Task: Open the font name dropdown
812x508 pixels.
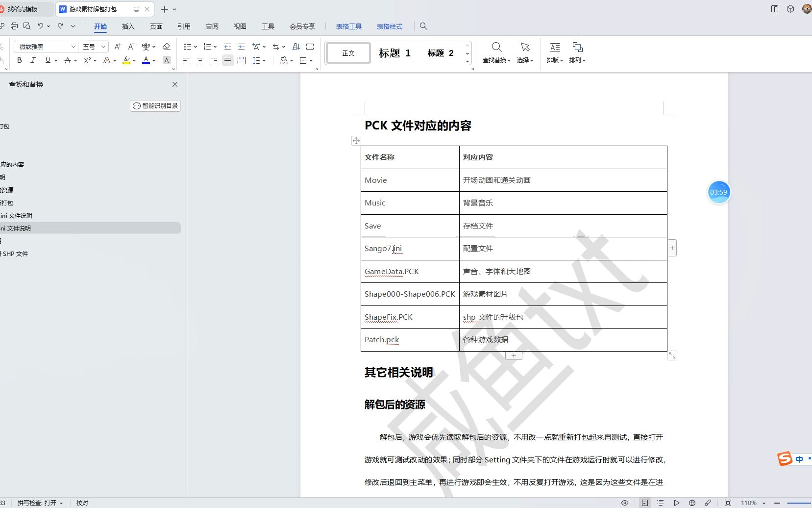Action: 74,47
